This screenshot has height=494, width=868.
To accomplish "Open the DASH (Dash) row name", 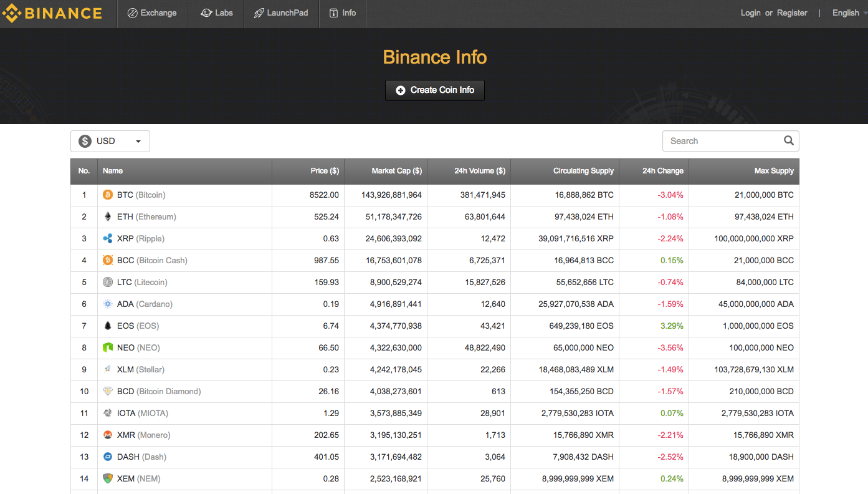I will click(141, 457).
